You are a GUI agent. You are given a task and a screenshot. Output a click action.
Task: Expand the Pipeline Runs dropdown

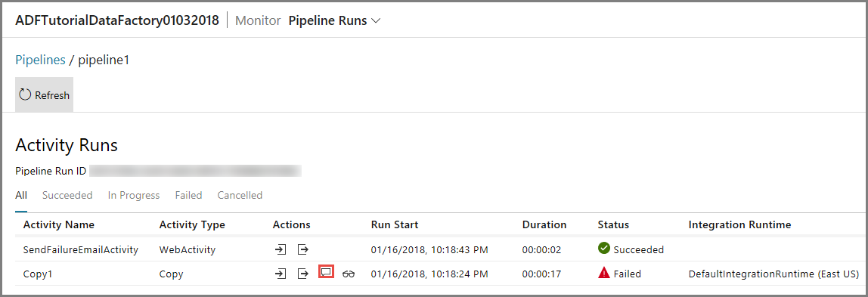click(x=335, y=21)
